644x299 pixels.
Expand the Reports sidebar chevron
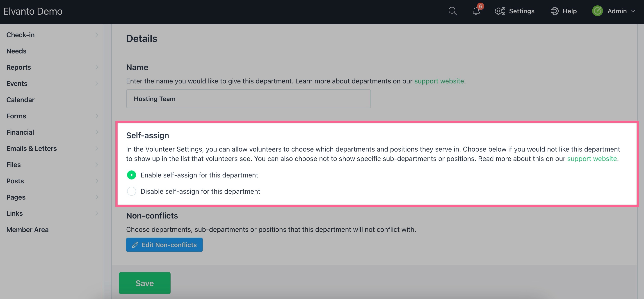tap(97, 67)
